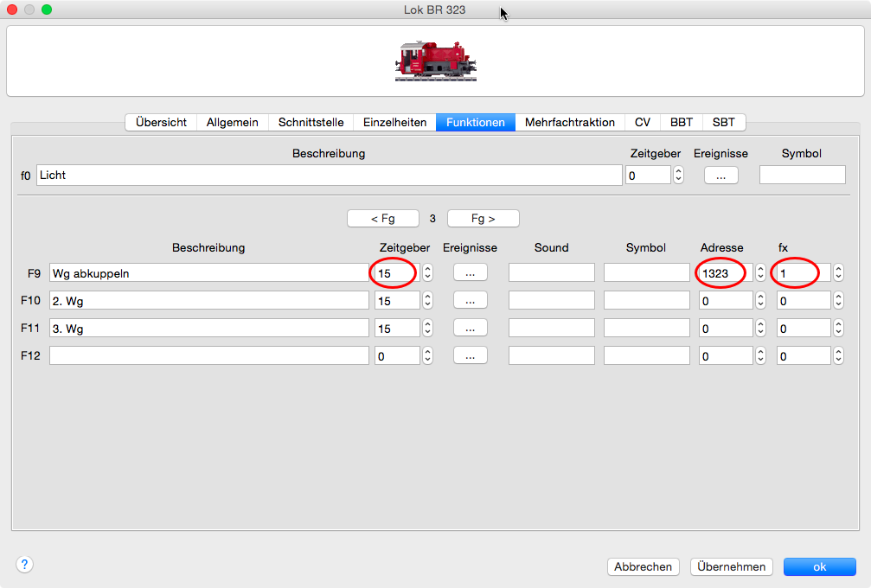871x588 pixels.
Task: Adjust the F10 fx stepper
Action: tap(838, 300)
